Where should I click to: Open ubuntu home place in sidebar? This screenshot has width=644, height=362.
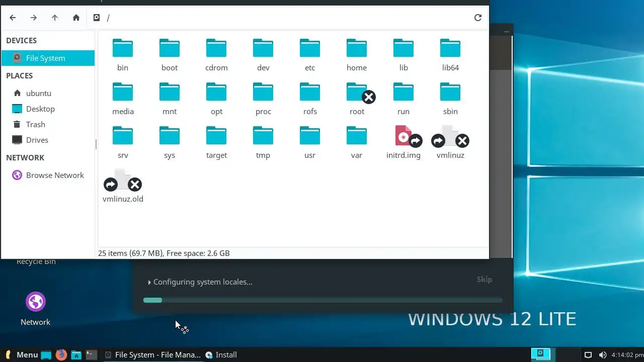pyautogui.click(x=48, y=93)
